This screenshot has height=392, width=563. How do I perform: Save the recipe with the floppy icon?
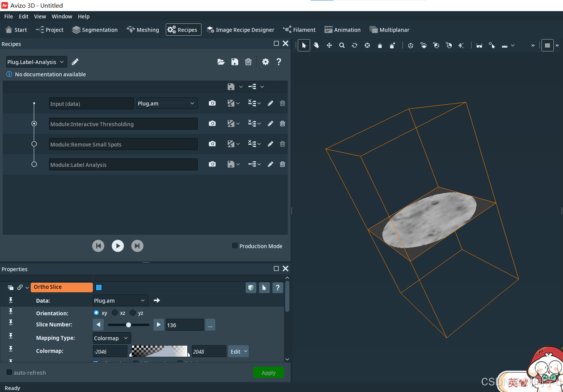(x=235, y=62)
